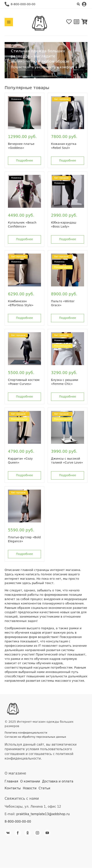Open the О компании footer link
Image resolution: width=92 pixels, height=868 pixels.
coord(30,781)
